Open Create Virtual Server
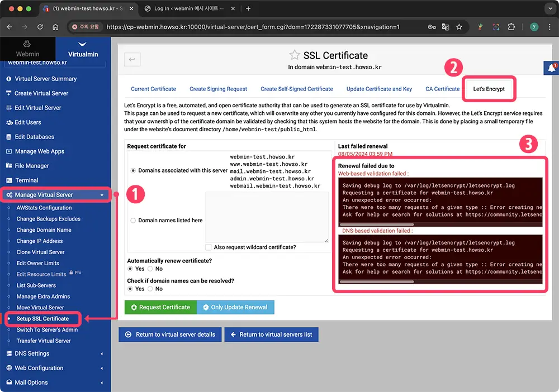This screenshot has width=559, height=392. point(41,93)
